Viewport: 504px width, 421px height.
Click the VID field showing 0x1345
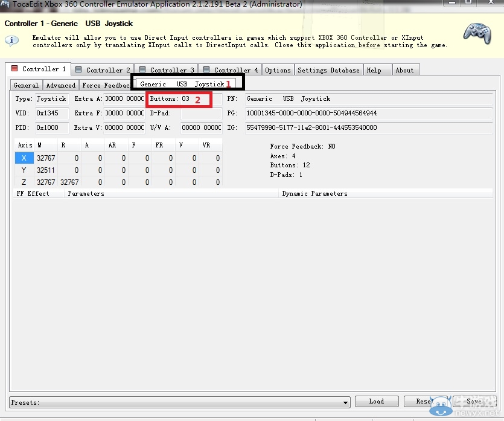(x=52, y=113)
